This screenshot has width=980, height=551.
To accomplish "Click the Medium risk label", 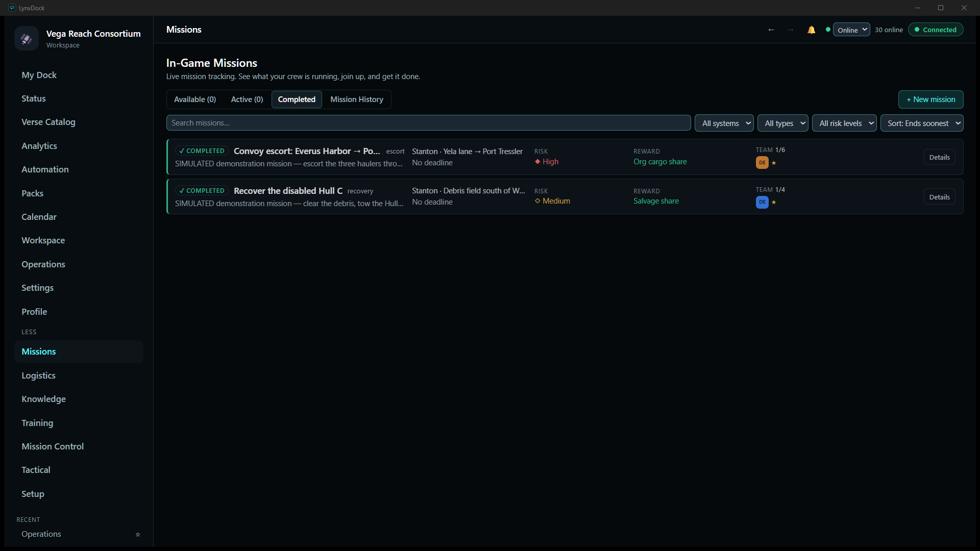I will [x=552, y=201].
